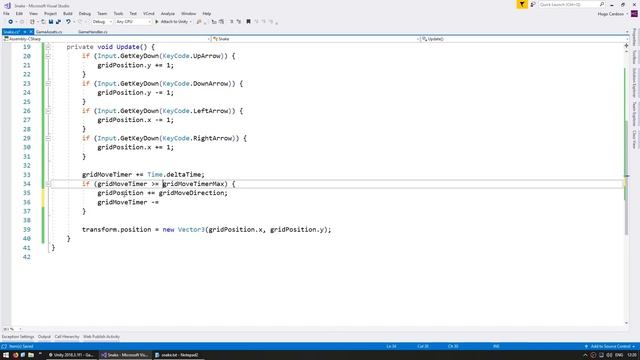Screen dimensions: 640x360
Task: Open Firefox from the taskbar
Action: click(x=15, y=355)
